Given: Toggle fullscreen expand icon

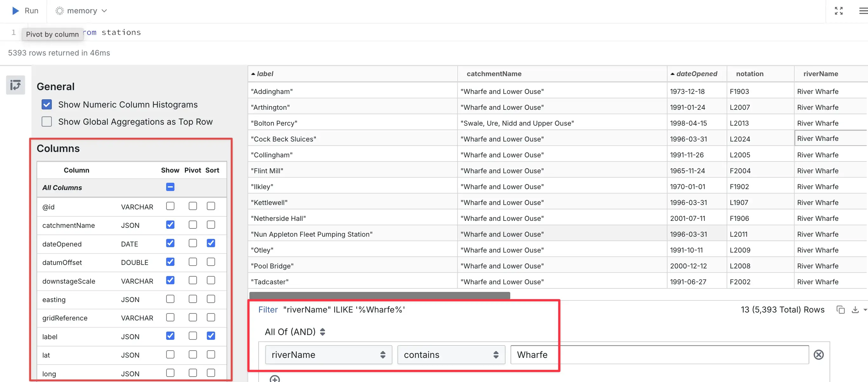Looking at the screenshot, I should point(838,11).
